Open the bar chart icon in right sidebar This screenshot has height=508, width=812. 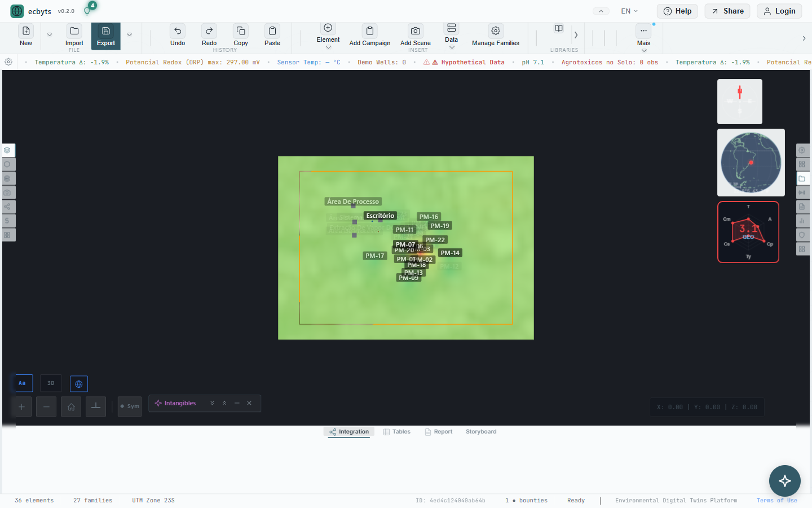tap(802, 221)
